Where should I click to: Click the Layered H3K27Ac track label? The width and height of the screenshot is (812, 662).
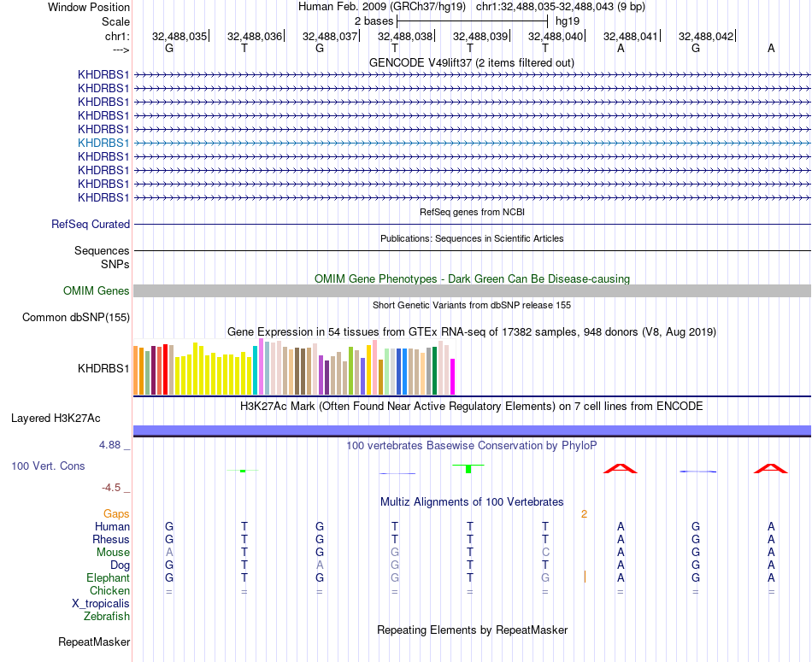pos(56,419)
